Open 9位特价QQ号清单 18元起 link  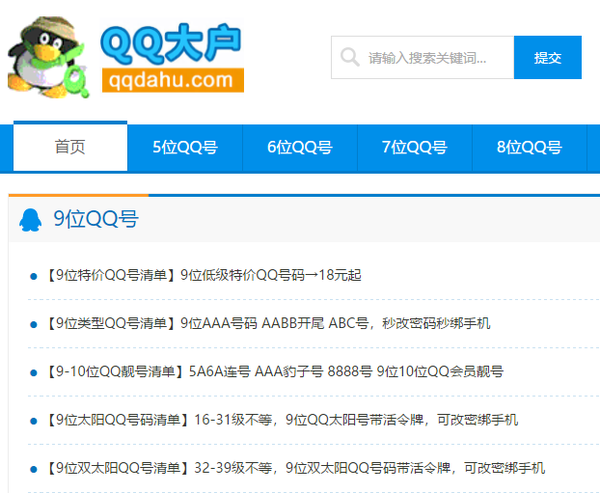click(x=203, y=275)
